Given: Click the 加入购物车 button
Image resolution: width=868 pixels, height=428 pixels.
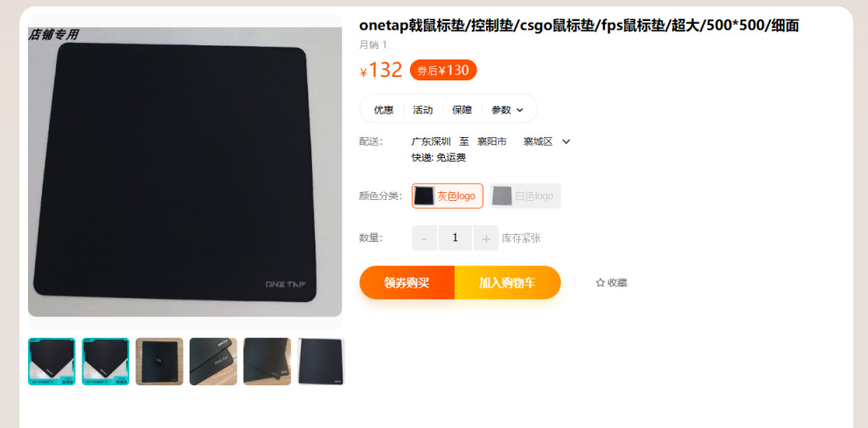Looking at the screenshot, I should coord(508,283).
